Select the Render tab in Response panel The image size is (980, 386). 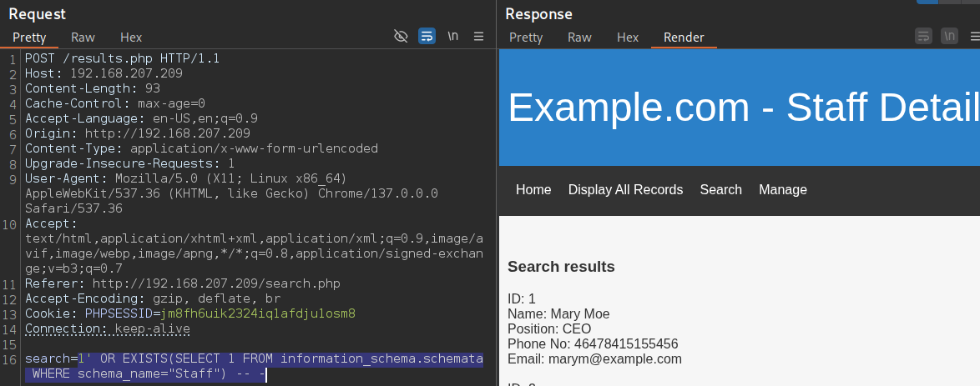pyautogui.click(x=684, y=38)
